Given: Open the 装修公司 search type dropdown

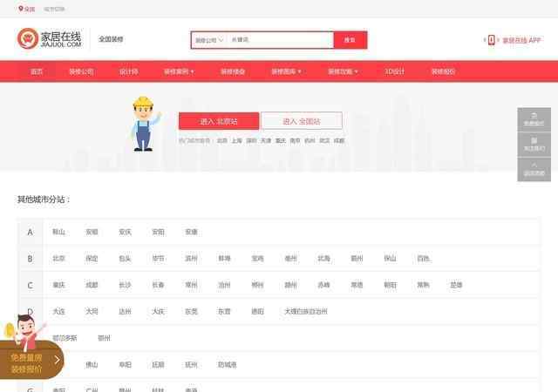Looking at the screenshot, I should click(209, 40).
